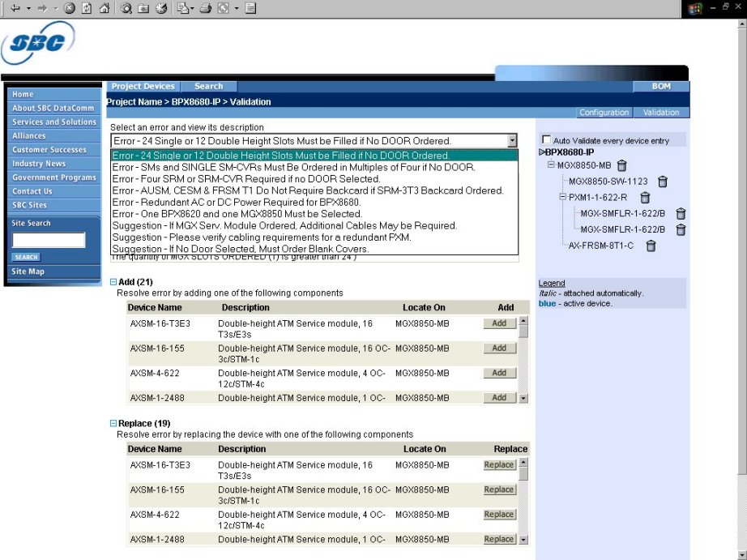Delete PXM1-1-622-R using its trash icon
The image size is (747, 560).
click(645, 197)
